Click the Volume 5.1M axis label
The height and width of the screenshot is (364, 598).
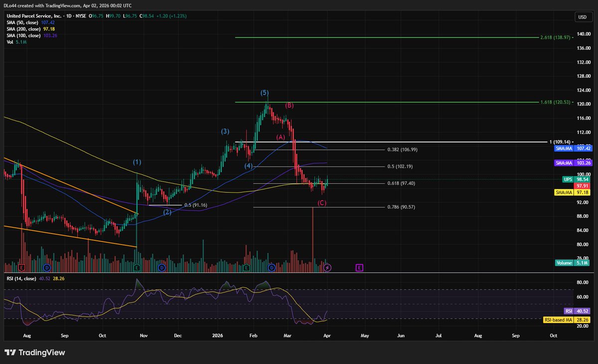pyautogui.click(x=572, y=262)
